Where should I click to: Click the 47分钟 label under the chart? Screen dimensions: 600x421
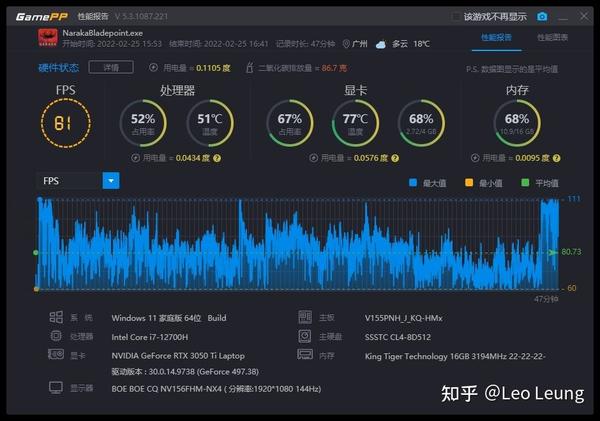click(546, 299)
